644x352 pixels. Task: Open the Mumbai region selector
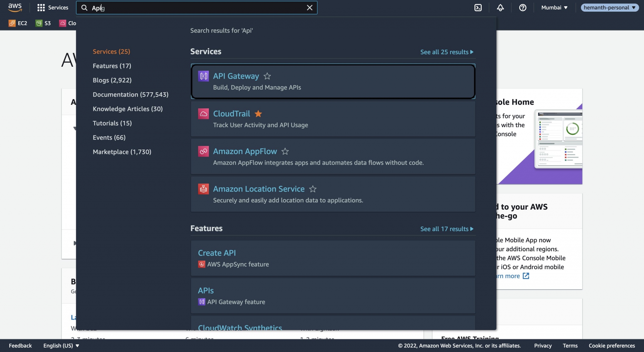[554, 7]
